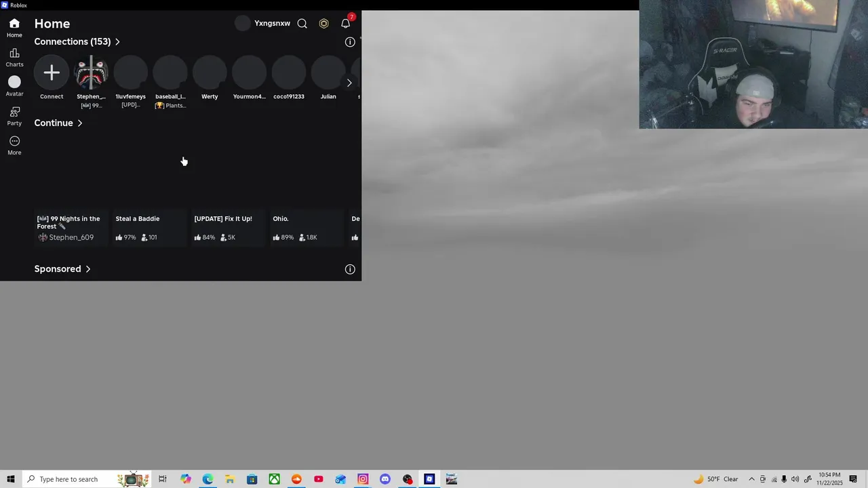Expand the Continue section
Viewport: 868px width, 488px height.
(x=58, y=123)
